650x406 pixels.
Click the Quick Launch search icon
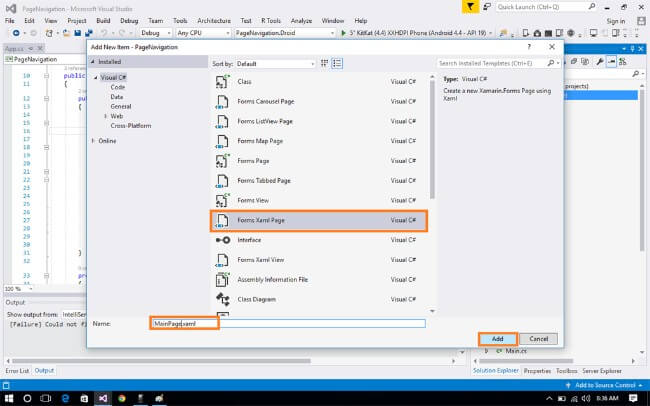(x=592, y=7)
